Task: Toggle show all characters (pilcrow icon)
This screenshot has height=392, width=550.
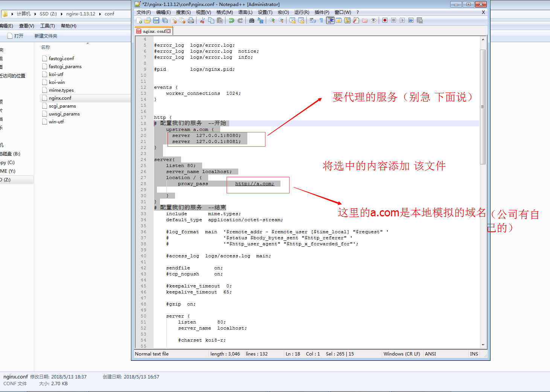Action: 321,20
